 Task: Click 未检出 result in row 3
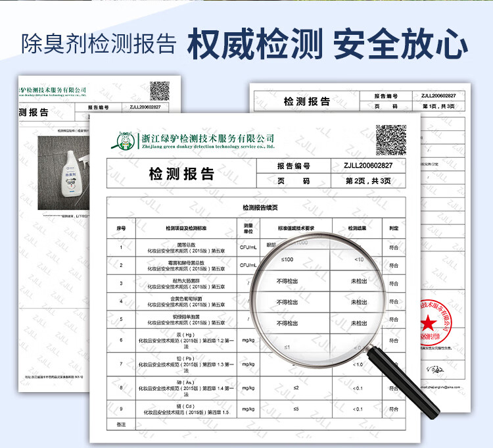click(359, 281)
